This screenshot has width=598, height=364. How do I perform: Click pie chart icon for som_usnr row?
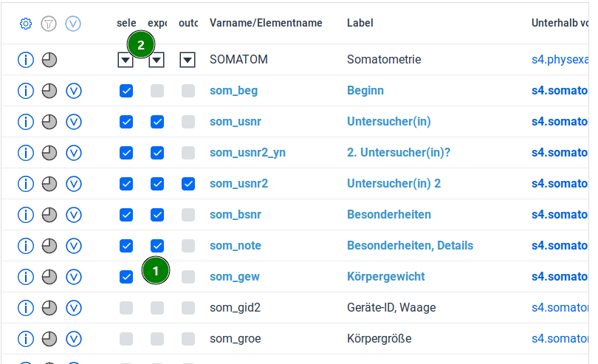point(49,122)
